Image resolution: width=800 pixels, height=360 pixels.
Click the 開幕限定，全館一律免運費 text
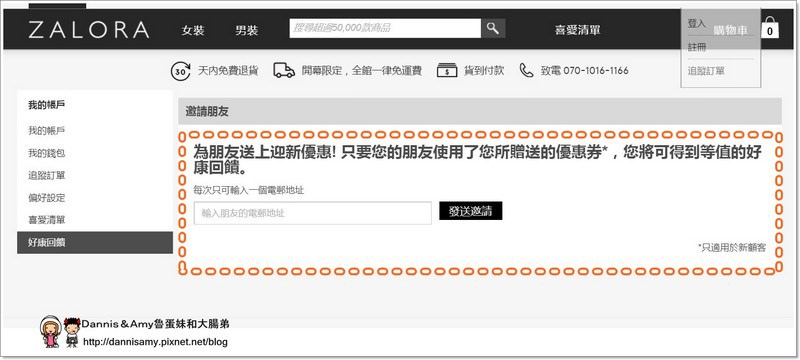click(362, 71)
